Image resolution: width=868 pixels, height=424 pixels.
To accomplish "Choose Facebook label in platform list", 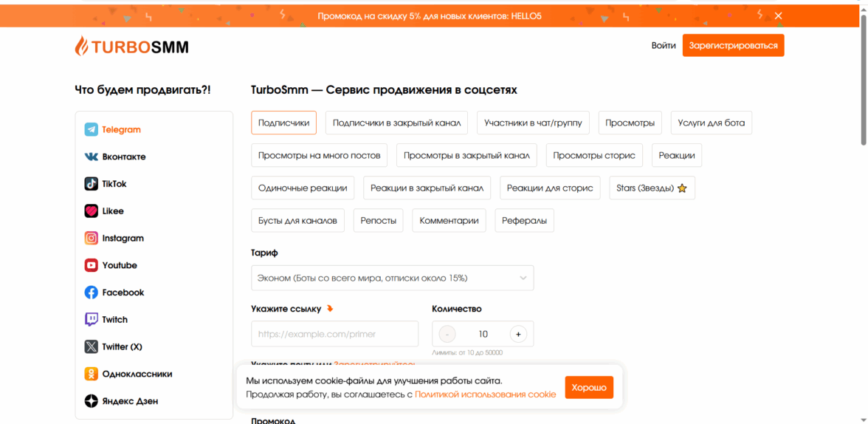I will [x=123, y=293].
